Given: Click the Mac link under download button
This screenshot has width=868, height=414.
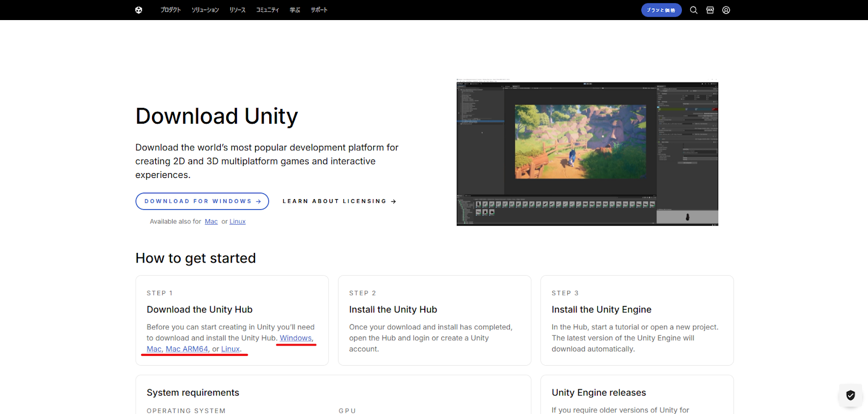Looking at the screenshot, I should [x=211, y=221].
